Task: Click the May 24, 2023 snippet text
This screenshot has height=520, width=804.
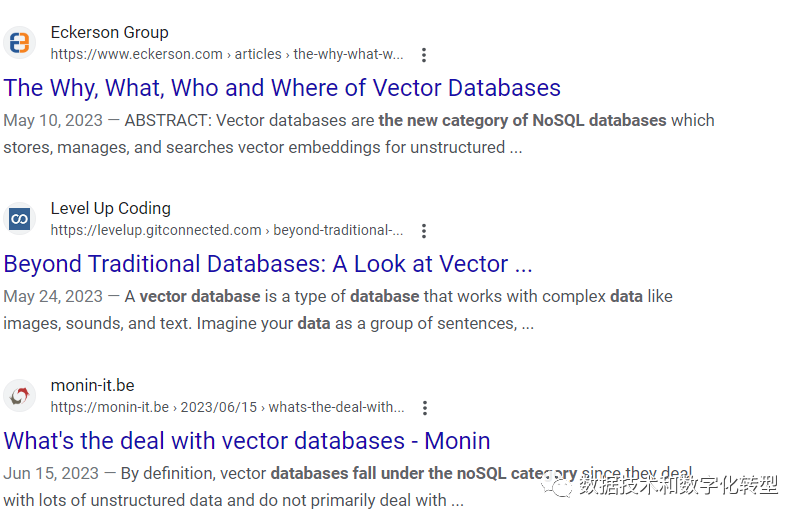Action: point(338,310)
